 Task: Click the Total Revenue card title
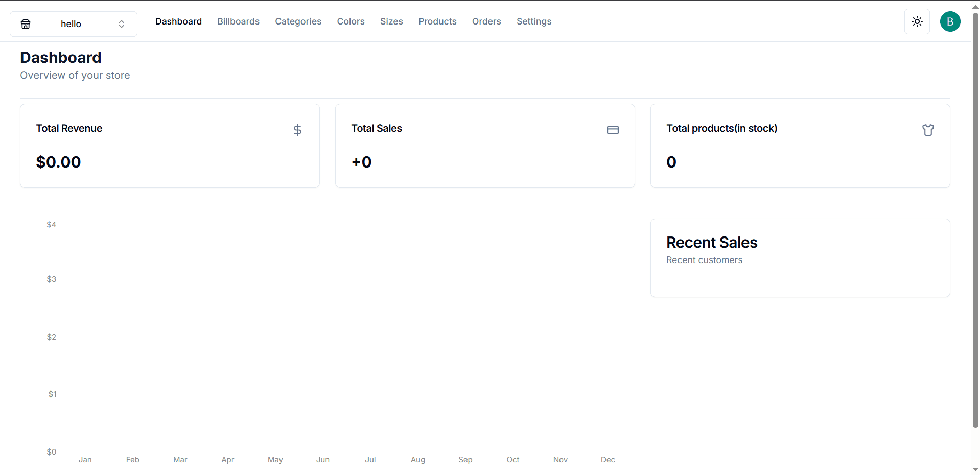(69, 128)
